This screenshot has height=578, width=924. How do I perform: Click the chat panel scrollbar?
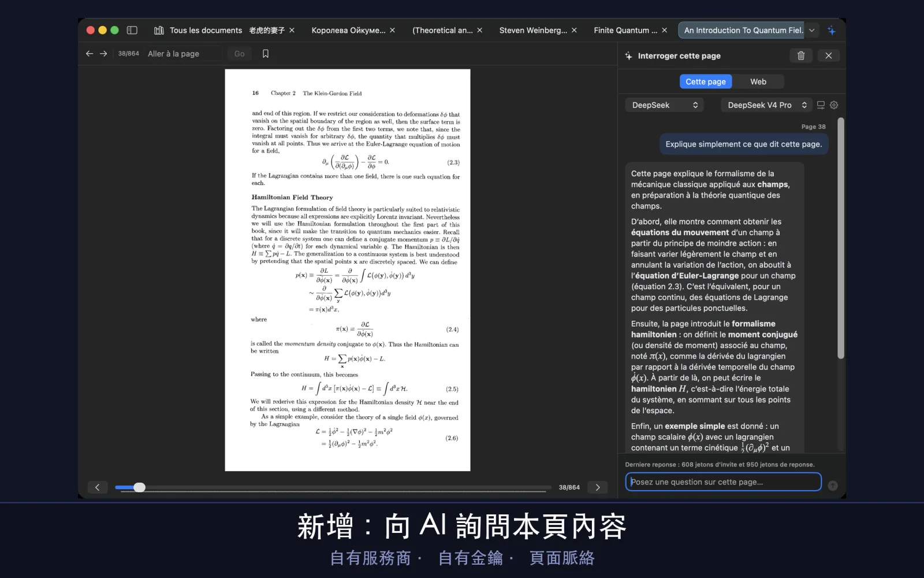tap(841, 238)
